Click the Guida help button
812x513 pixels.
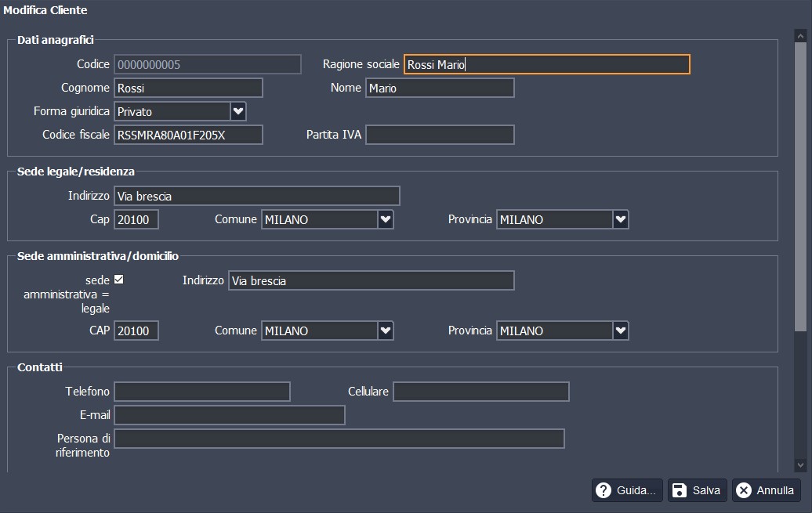627,490
